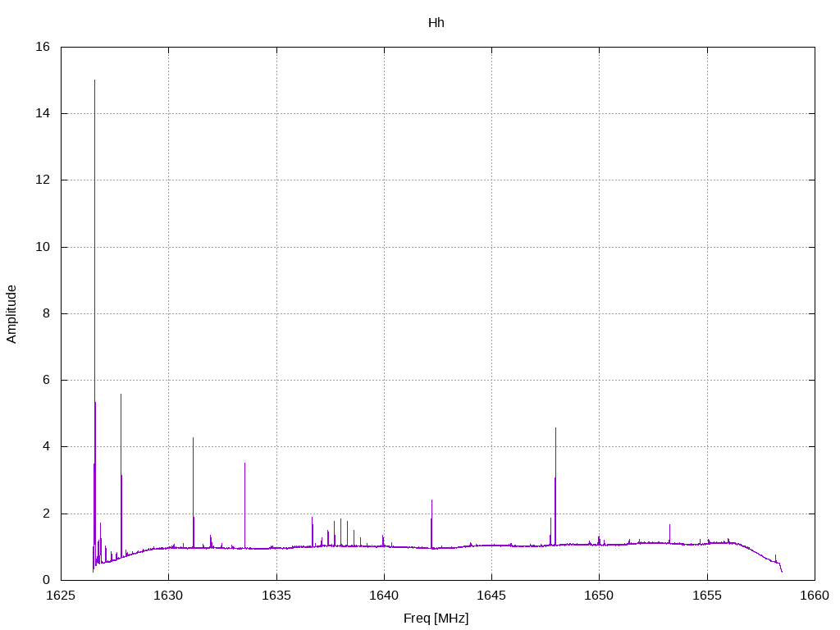Click the spike reaching 5.6 near 1628 MHz

pos(121,395)
